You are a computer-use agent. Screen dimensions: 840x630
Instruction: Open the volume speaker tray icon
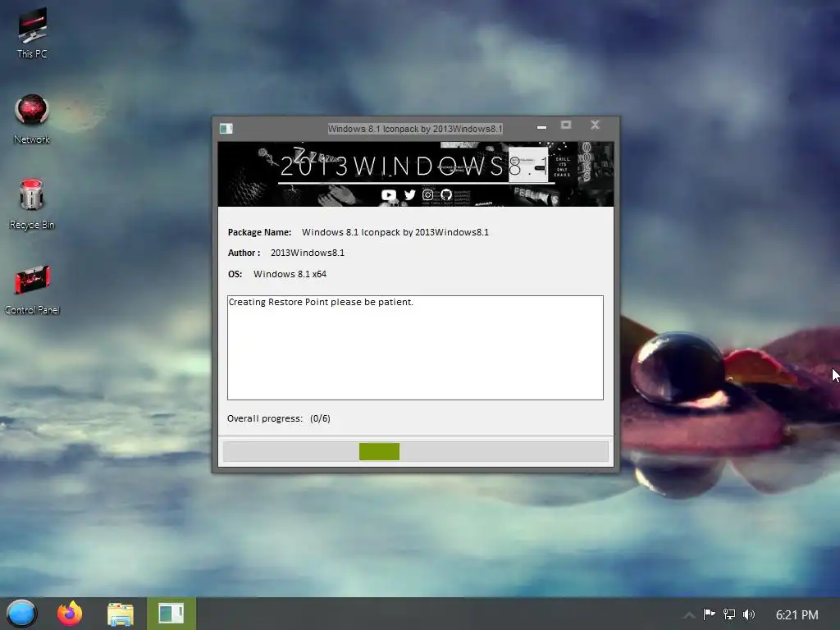click(x=749, y=614)
